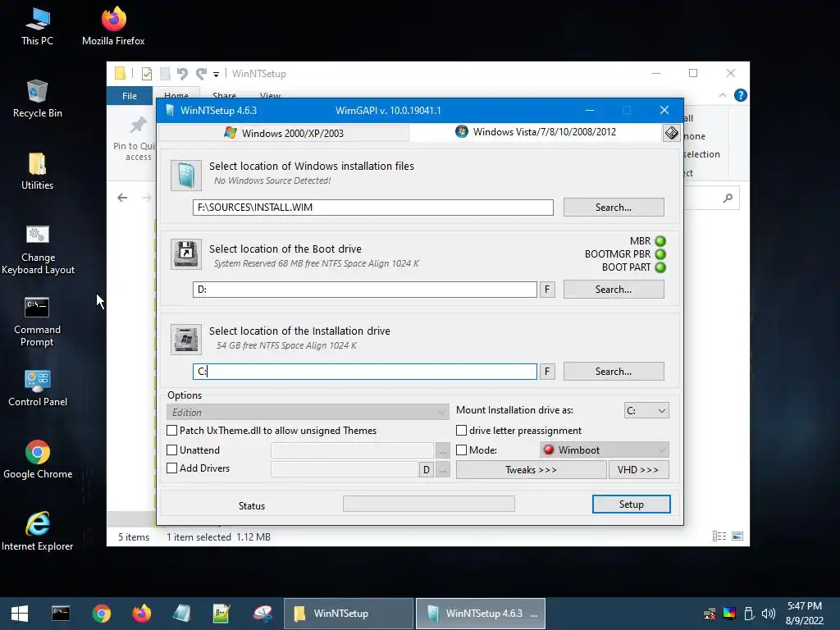The height and width of the screenshot is (630, 840).
Task: Click Explorer back navigation arrow
Action: click(x=122, y=198)
